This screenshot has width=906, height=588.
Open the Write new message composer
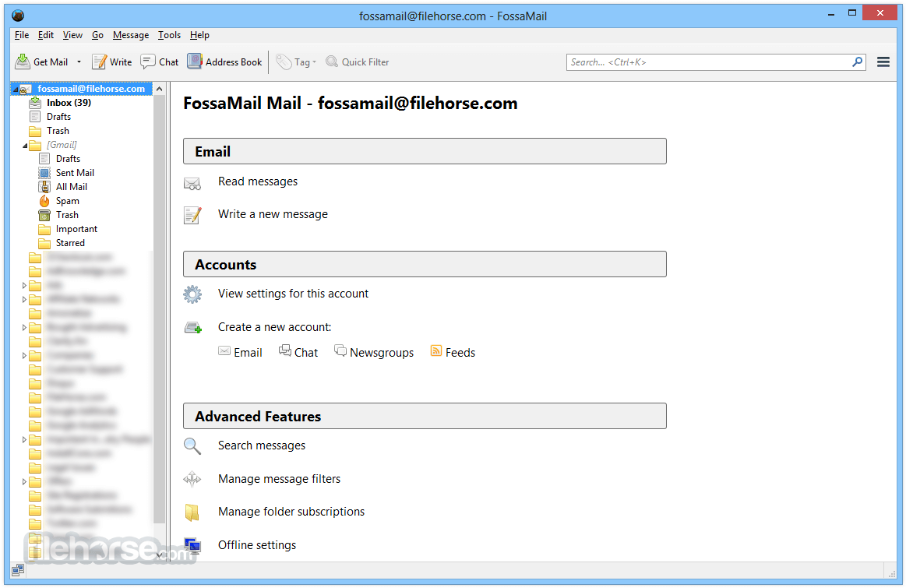point(111,62)
